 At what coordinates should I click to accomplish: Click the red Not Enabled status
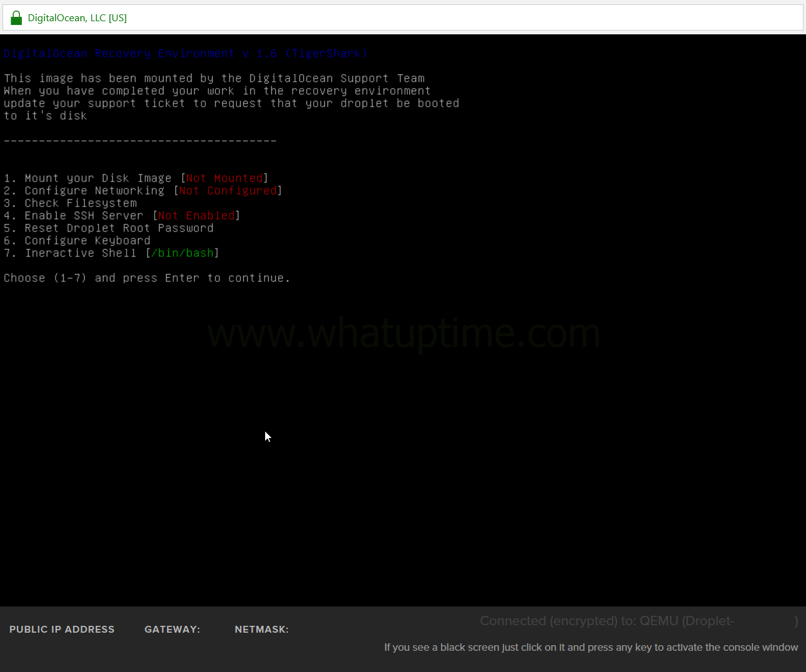[x=197, y=216]
